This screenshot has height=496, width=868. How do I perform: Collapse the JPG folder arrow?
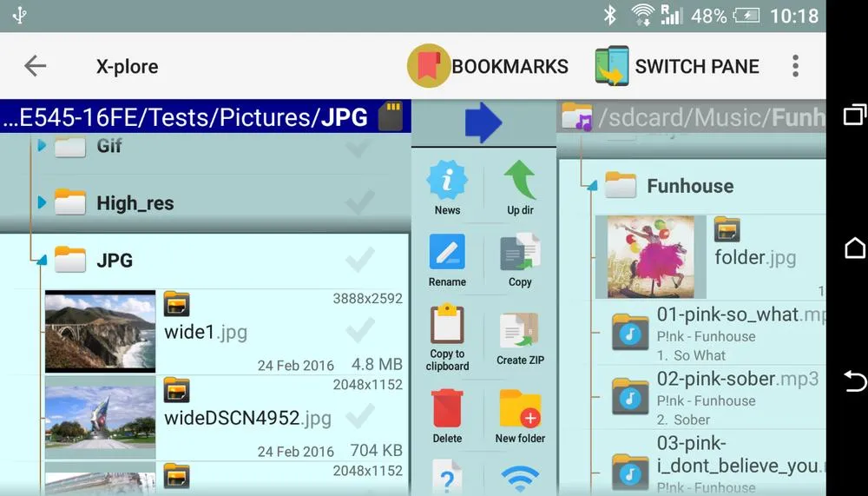[x=42, y=260]
